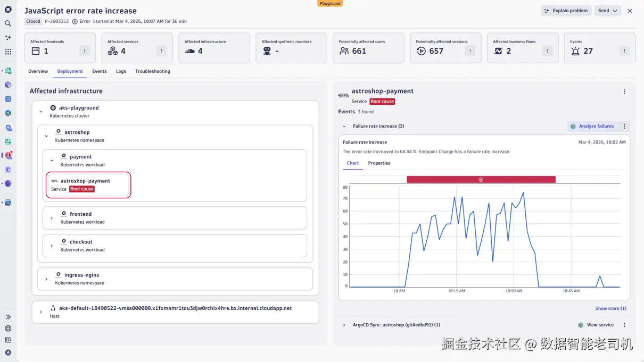The height and width of the screenshot is (362, 644).
Task: Switch to the Events tab
Action: coord(100,71)
